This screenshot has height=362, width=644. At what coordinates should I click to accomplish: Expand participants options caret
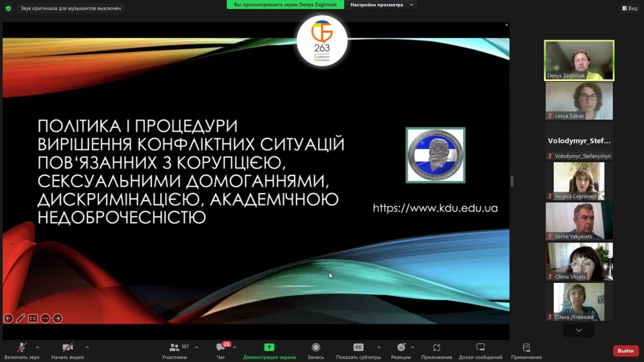(x=196, y=347)
